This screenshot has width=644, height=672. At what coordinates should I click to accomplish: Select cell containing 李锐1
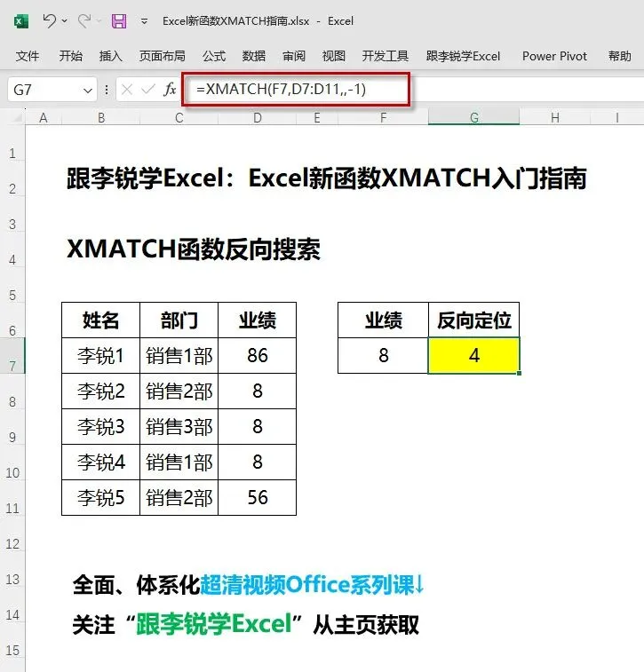tap(100, 356)
